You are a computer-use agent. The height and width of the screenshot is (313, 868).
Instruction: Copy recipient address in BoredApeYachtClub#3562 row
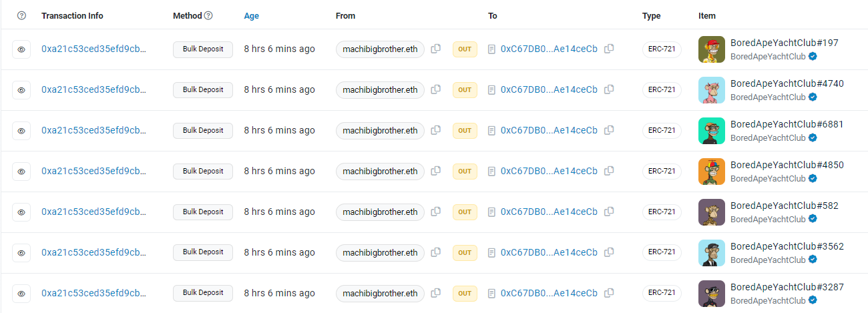pos(609,253)
